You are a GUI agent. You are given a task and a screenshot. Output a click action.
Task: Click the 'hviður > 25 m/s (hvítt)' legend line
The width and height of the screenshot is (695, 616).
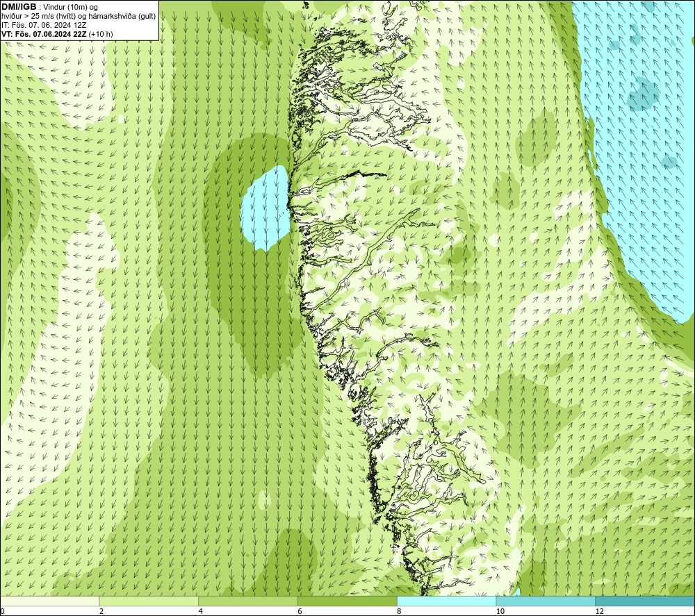point(79,16)
